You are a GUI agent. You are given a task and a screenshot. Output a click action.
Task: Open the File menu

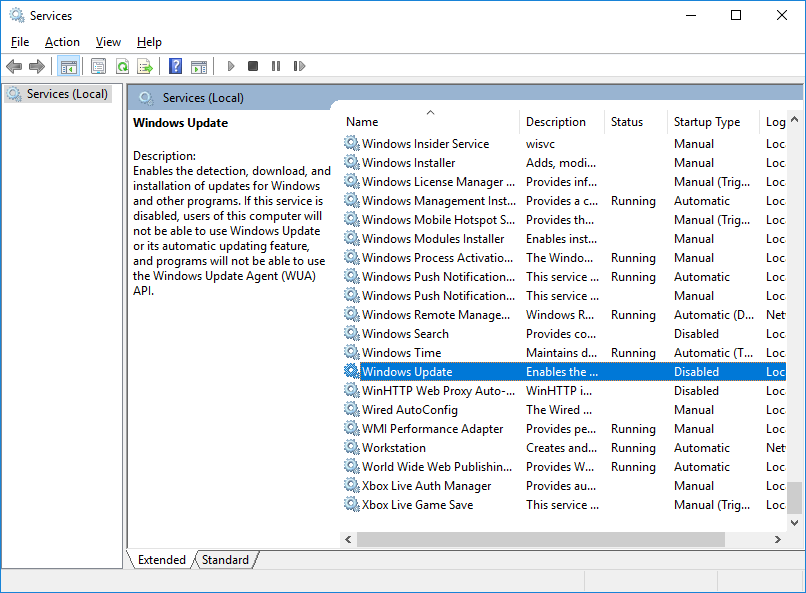[x=20, y=42]
